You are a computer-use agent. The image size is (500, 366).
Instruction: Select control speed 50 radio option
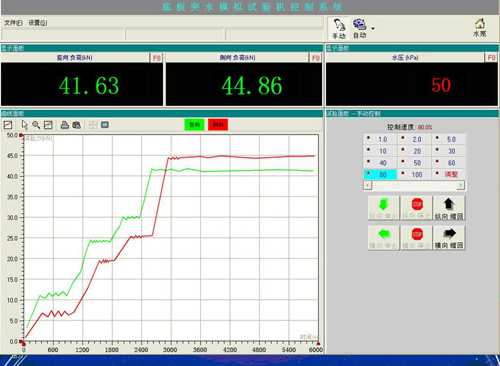414,163
